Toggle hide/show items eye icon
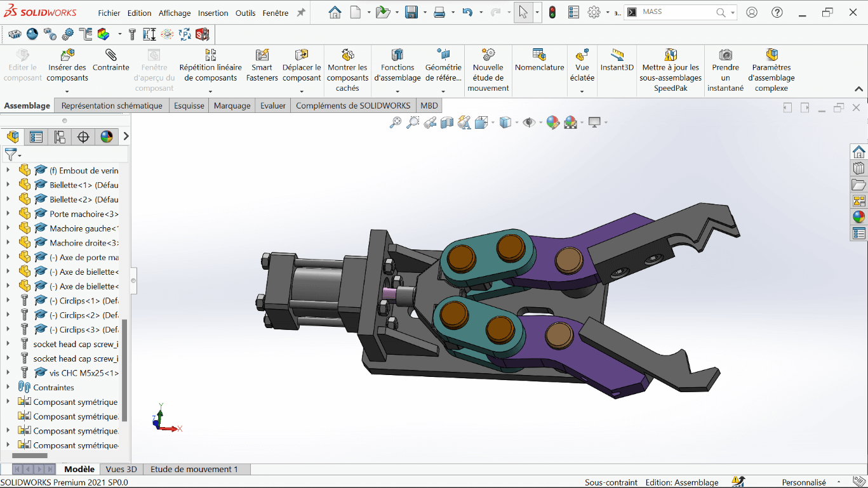 coord(528,122)
